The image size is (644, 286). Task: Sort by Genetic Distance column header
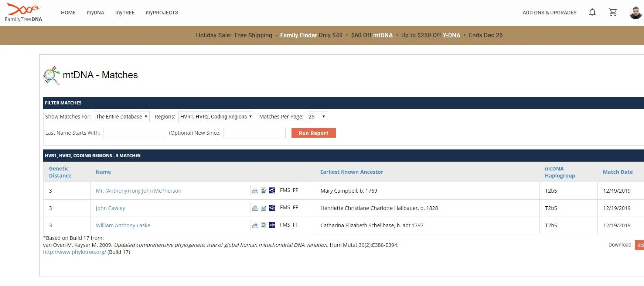(x=60, y=172)
